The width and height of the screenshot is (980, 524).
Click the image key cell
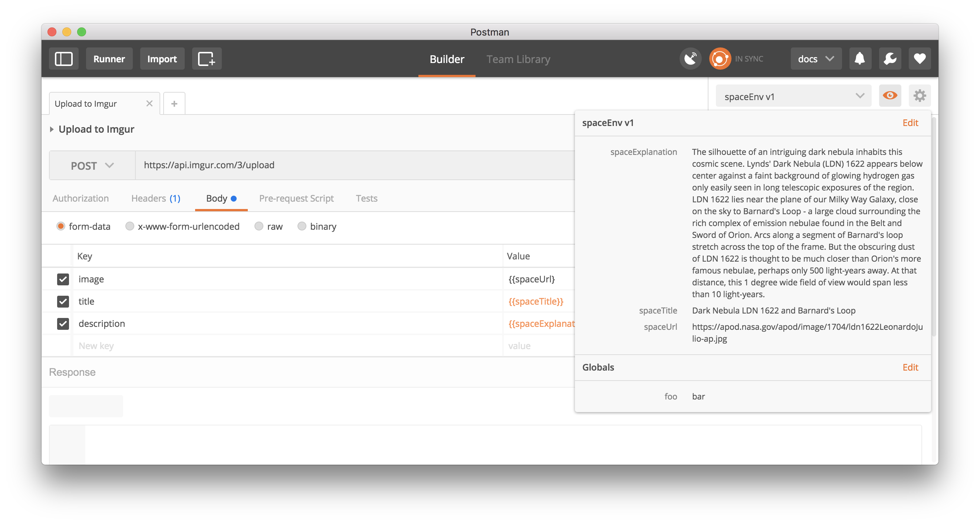[x=287, y=279]
